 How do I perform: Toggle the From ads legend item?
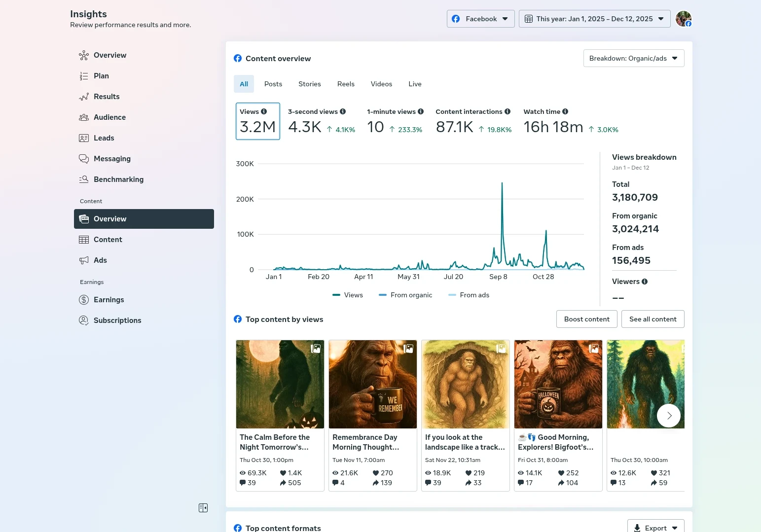(x=469, y=295)
